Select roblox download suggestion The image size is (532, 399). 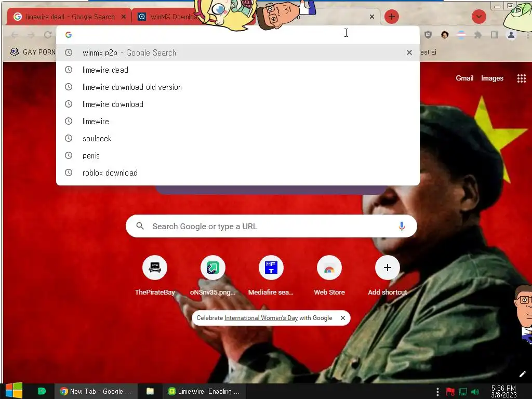pyautogui.click(x=237, y=172)
